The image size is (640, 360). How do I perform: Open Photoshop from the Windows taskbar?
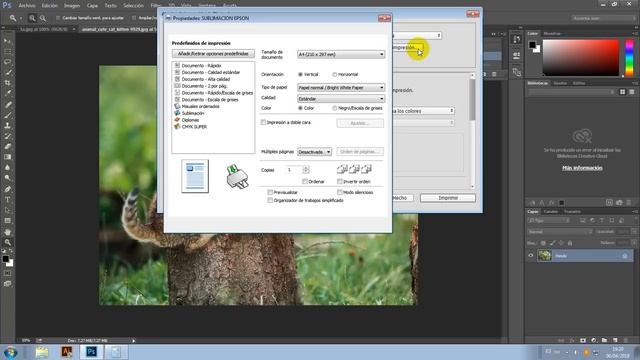click(91, 352)
